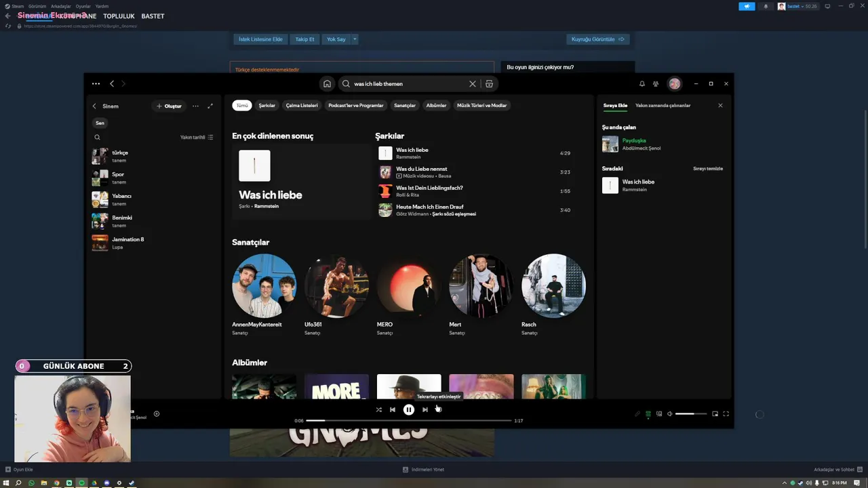The height and width of the screenshot is (488, 868).
Task: Open Spotify profile avatar menu
Action: tap(674, 84)
